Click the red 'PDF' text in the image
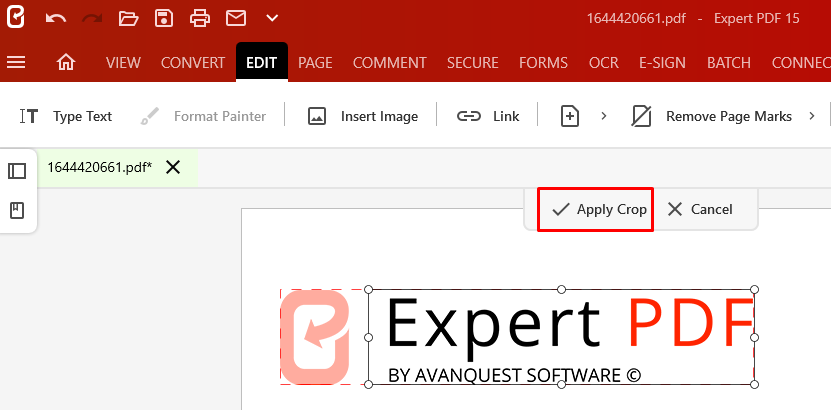This screenshot has width=831, height=410. (690, 322)
